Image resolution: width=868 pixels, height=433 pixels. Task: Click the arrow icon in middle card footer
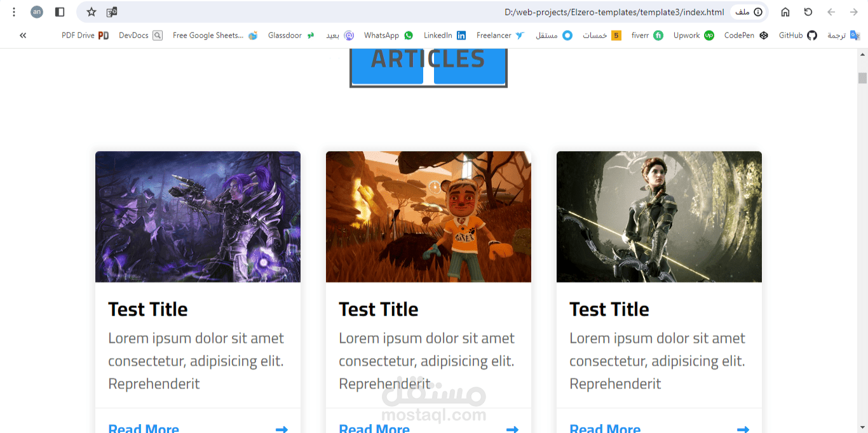pyautogui.click(x=512, y=429)
